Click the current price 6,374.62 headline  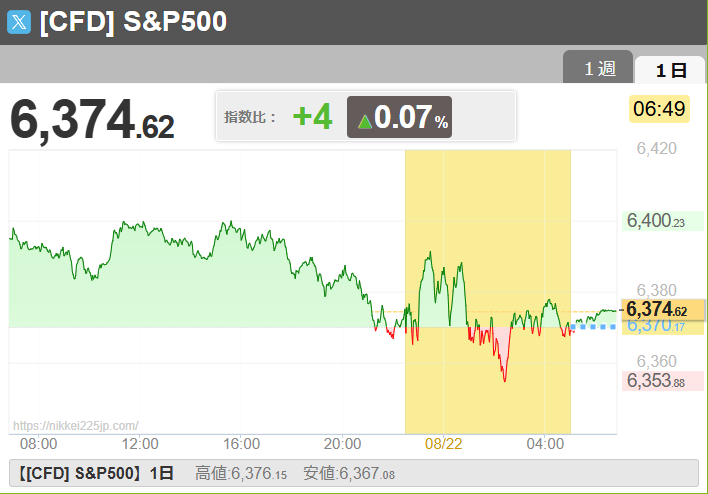tap(92, 120)
